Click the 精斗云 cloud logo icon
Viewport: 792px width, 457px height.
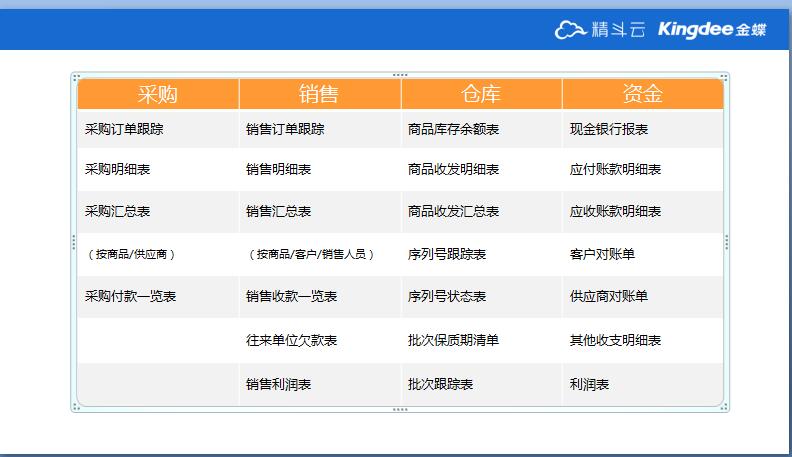click(570, 30)
